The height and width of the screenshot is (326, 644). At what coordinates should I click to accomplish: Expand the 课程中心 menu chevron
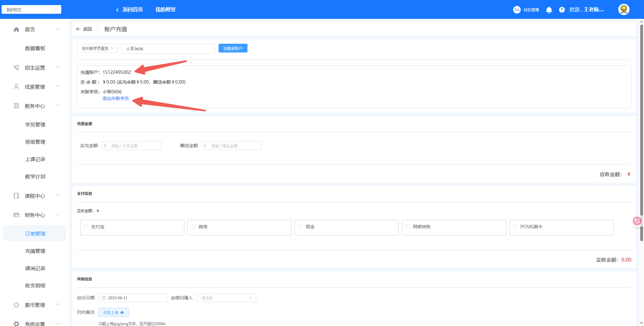click(x=58, y=196)
